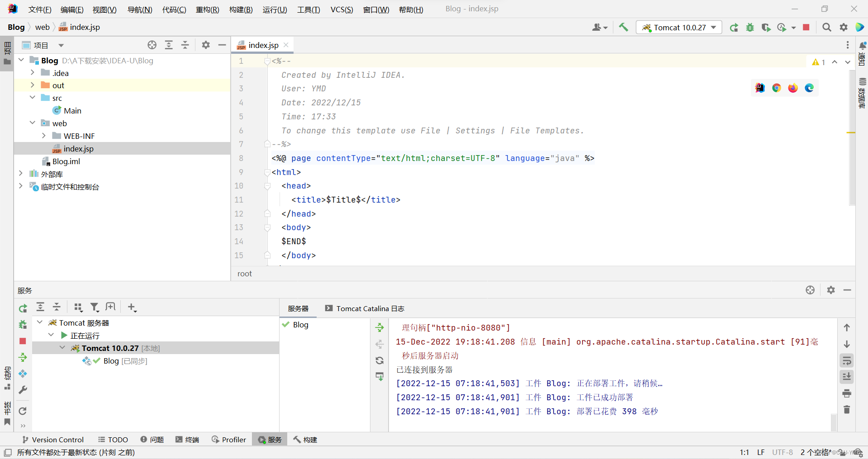Click group-by icon in Services toolbar
868x459 pixels.
[x=78, y=308]
